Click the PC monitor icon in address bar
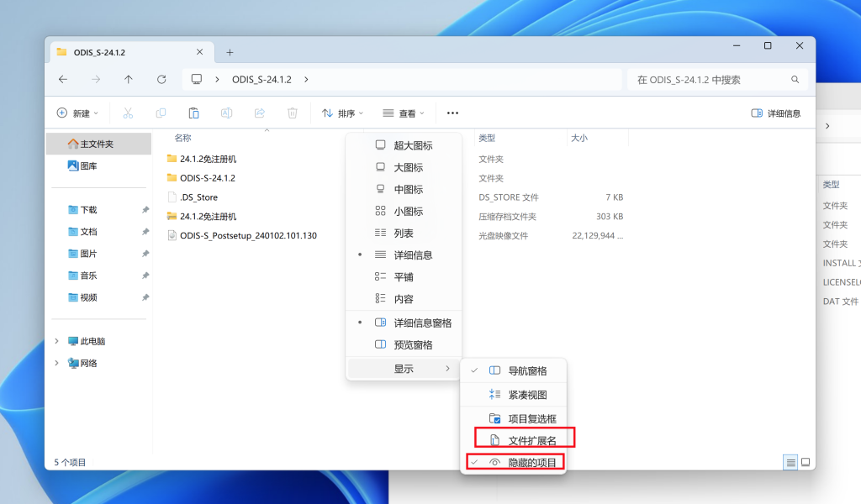861x504 pixels. (x=197, y=79)
